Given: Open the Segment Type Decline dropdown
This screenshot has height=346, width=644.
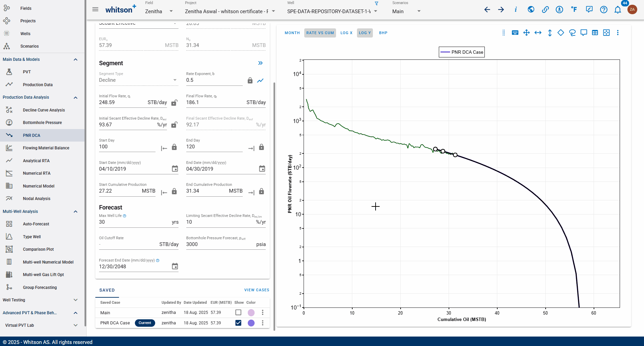Looking at the screenshot, I should (138, 80).
